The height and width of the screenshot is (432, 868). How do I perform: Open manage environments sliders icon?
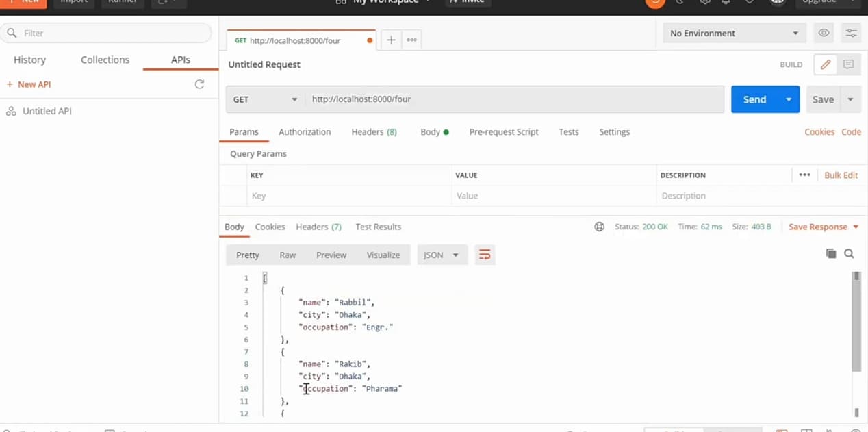851,33
